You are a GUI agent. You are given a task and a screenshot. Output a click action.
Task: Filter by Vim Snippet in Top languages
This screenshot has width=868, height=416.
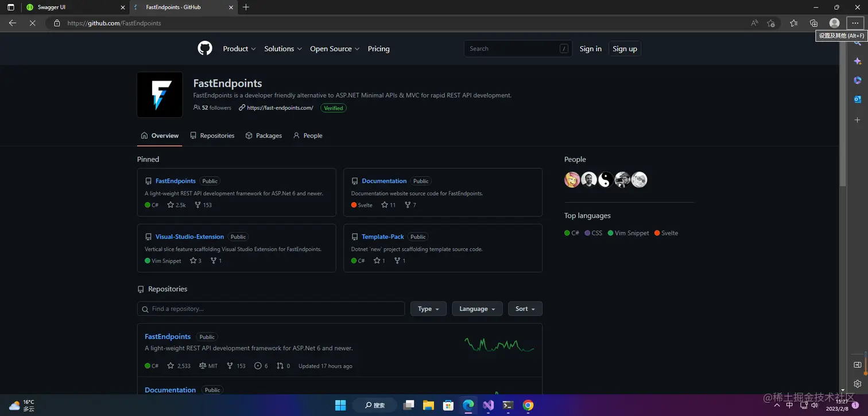click(x=629, y=233)
